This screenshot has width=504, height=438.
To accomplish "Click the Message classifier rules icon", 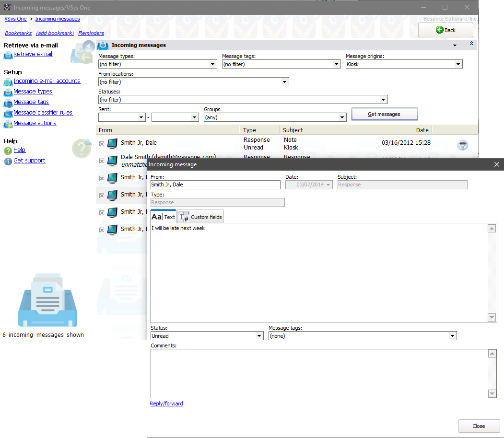I will (8, 114).
